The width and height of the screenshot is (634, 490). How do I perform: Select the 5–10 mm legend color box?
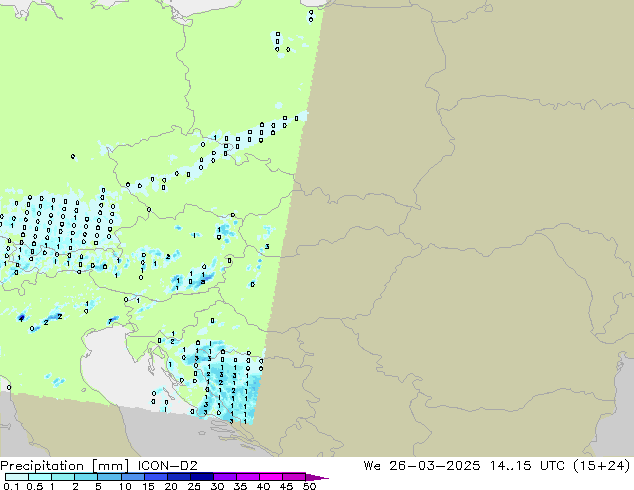109,477
